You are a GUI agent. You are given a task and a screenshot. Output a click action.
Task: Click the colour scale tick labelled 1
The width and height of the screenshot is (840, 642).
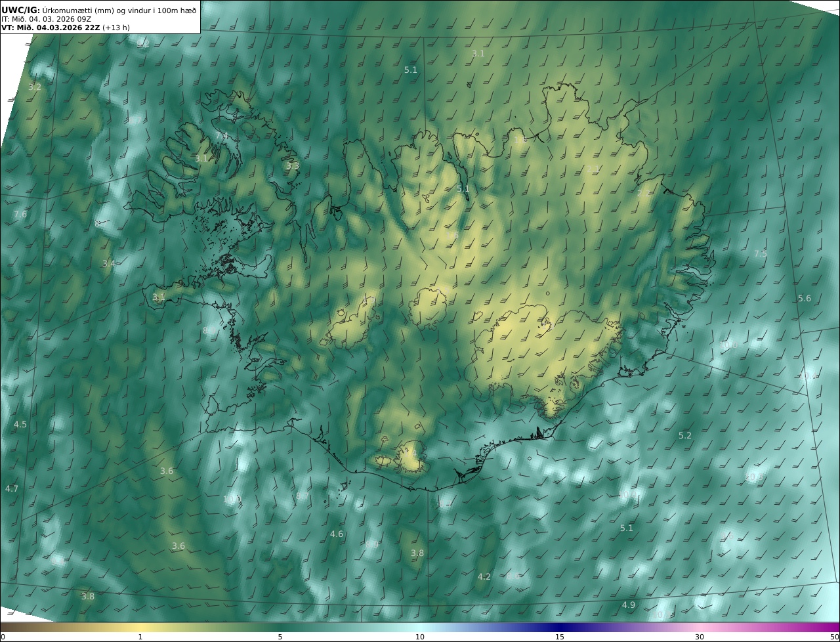point(140,636)
